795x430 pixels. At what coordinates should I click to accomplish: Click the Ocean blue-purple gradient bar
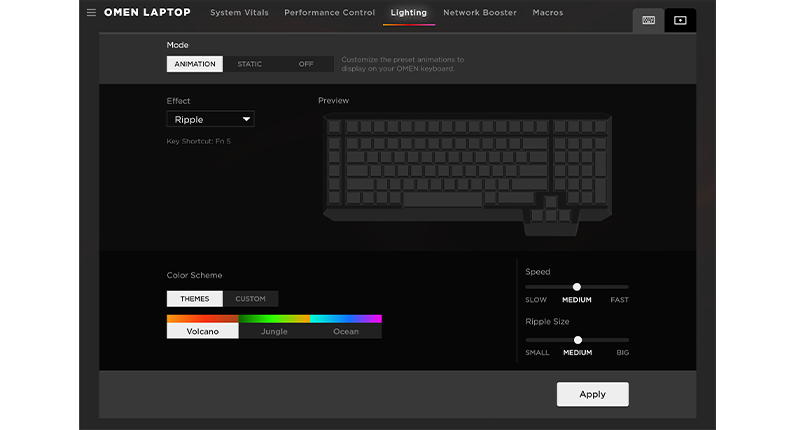coord(346,318)
